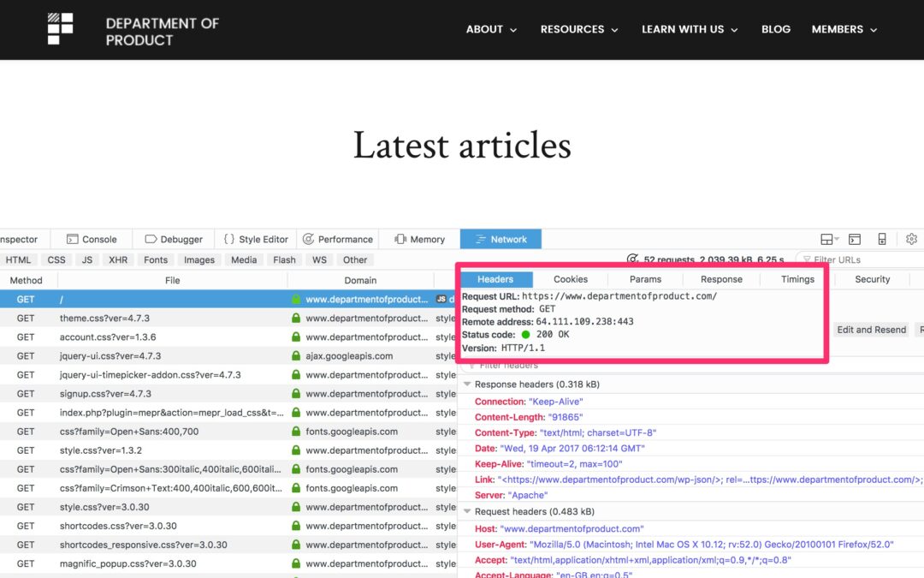Click the Request URL value text
The width and height of the screenshot is (924, 578).
(619, 296)
